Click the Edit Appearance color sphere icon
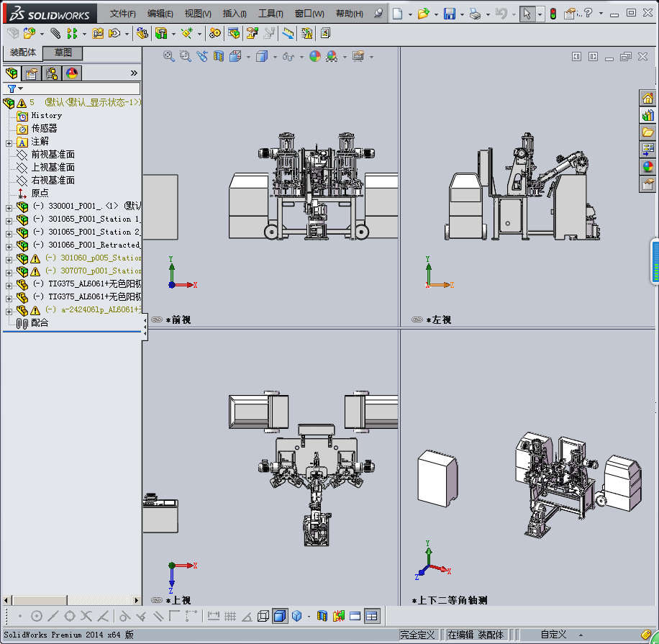Image resolution: width=659 pixels, height=644 pixels. pyautogui.click(x=314, y=56)
